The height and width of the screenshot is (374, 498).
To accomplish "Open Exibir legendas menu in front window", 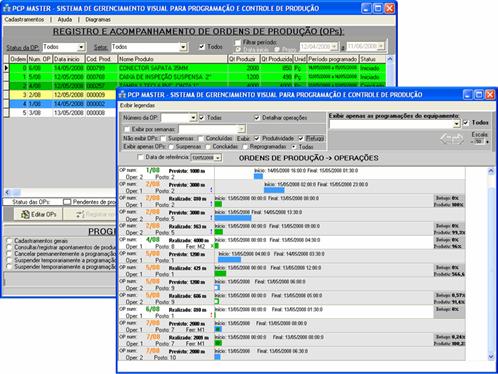I will [x=137, y=105].
